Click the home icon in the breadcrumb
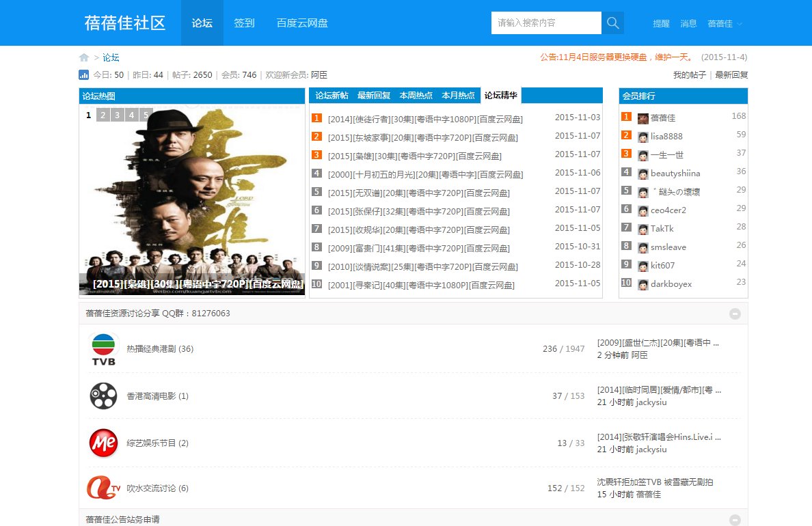Viewport: 812px width, 526px height. click(83, 57)
